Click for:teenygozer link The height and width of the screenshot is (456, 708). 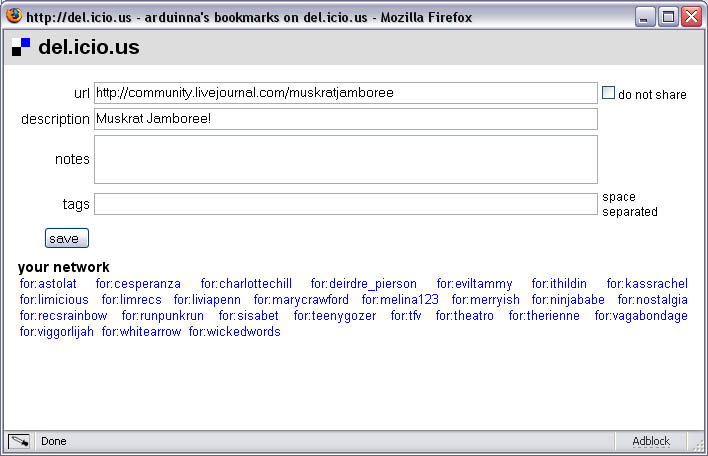click(x=335, y=316)
